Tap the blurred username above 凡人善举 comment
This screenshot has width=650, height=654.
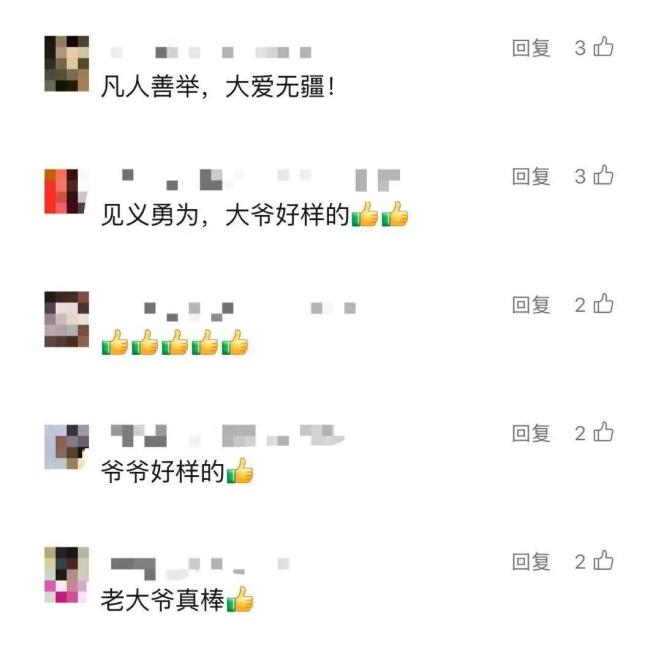pyautogui.click(x=211, y=53)
